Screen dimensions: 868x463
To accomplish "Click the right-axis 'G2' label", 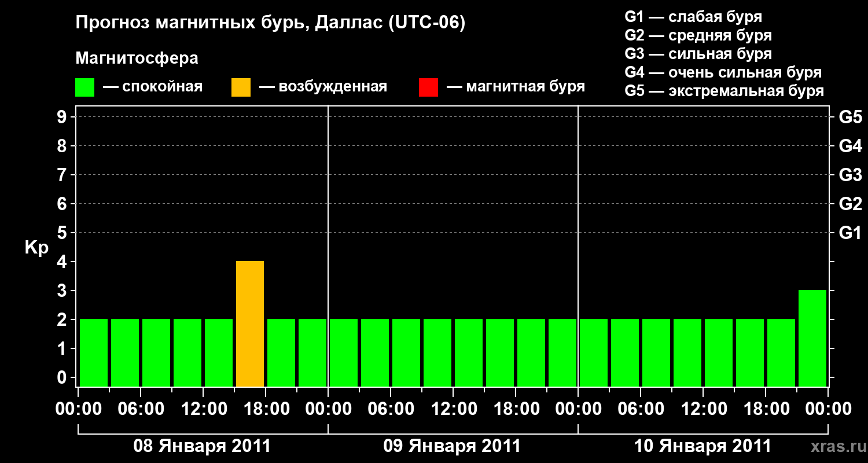I will [x=850, y=204].
